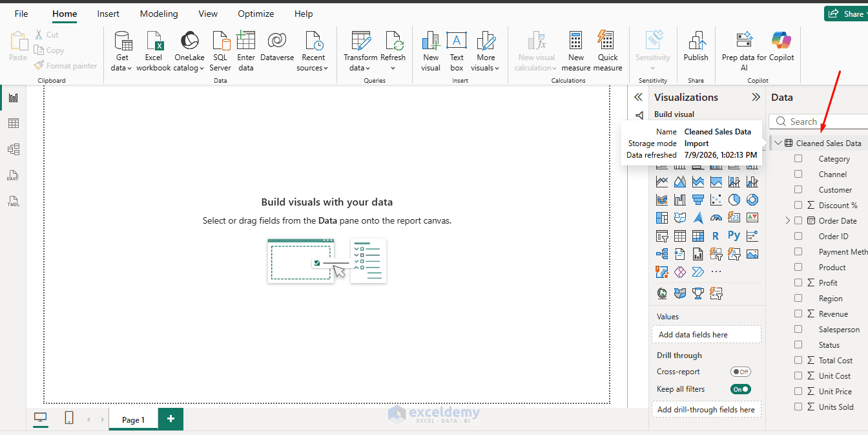This screenshot has width=868, height=435.
Task: Click the Publish button in ribbon
Action: click(x=696, y=47)
